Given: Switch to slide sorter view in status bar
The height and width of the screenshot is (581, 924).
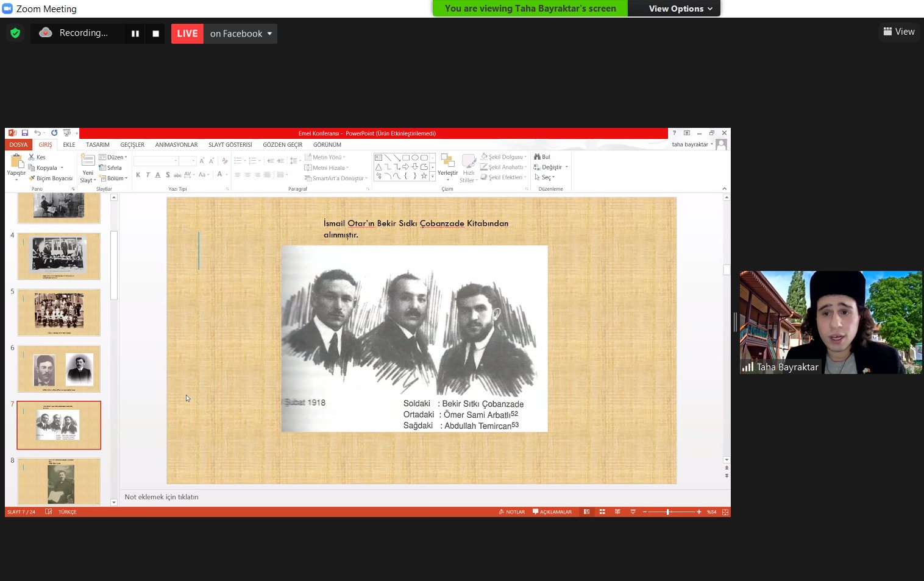Looking at the screenshot, I should pyautogui.click(x=602, y=512).
